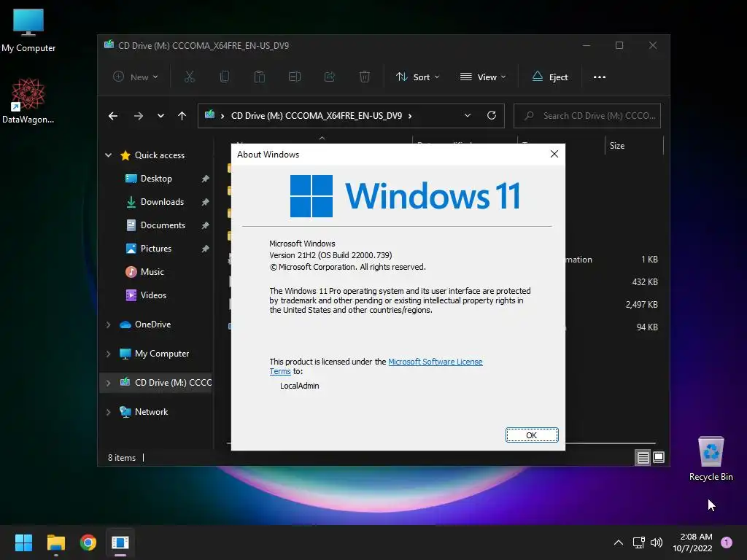Viewport: 747px width, 560px height.
Task: Open the Sort dropdown menu
Action: 417,77
